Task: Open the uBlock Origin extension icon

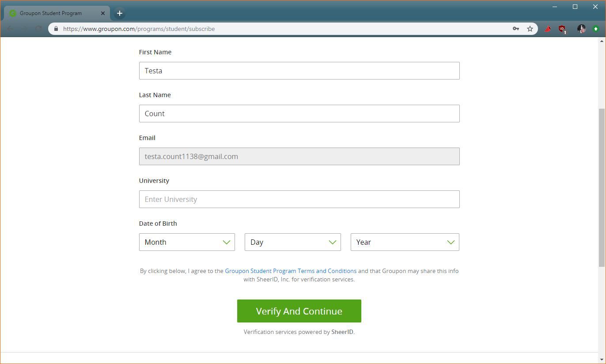Action: [562, 29]
